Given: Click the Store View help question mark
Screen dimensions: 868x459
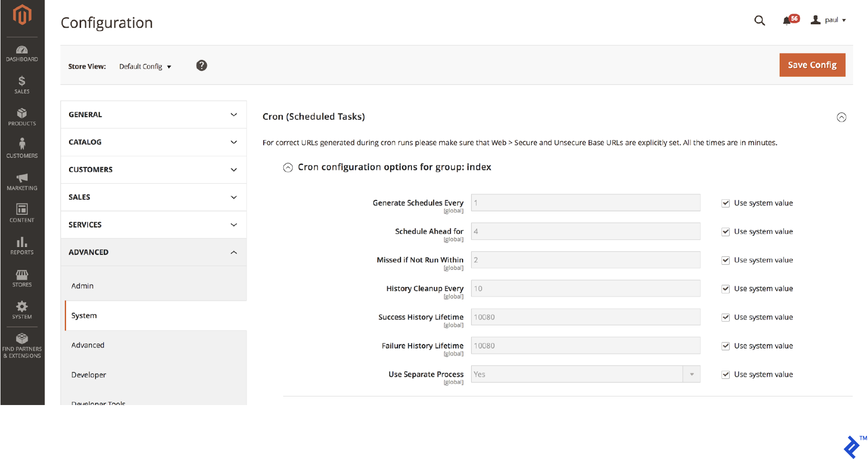Looking at the screenshot, I should pyautogui.click(x=201, y=66).
